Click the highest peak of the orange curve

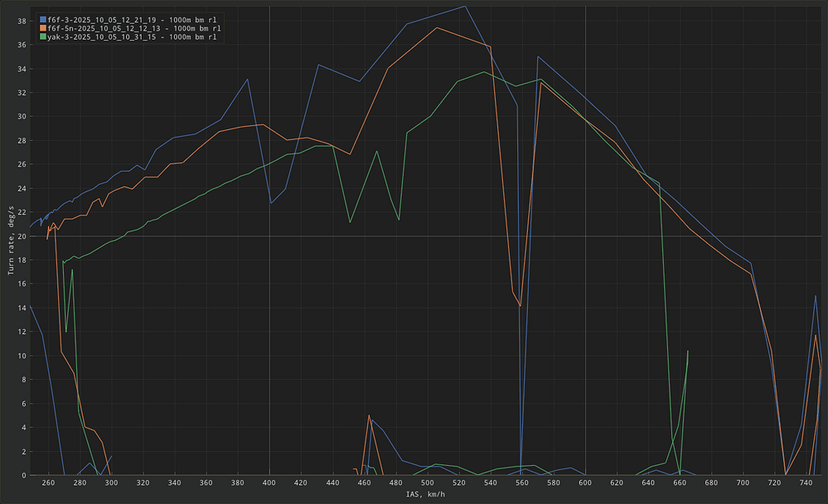tap(437, 28)
